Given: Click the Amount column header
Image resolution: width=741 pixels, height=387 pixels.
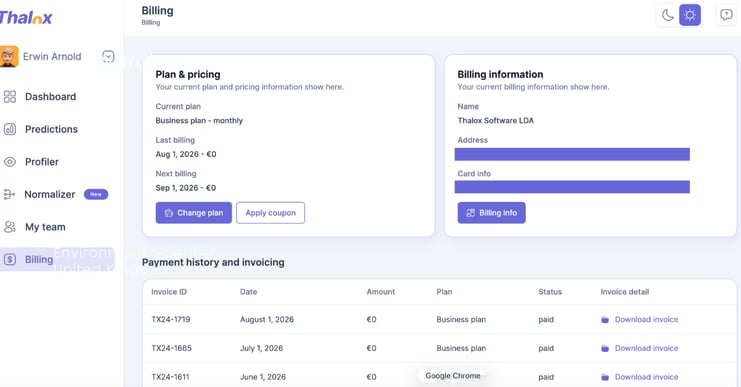Looking at the screenshot, I should [x=380, y=292].
